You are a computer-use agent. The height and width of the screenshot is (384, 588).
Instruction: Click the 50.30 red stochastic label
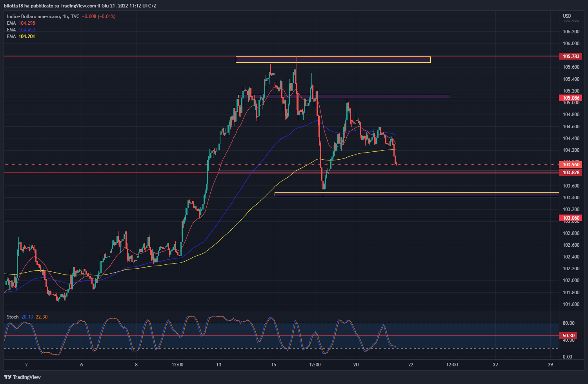569,336
